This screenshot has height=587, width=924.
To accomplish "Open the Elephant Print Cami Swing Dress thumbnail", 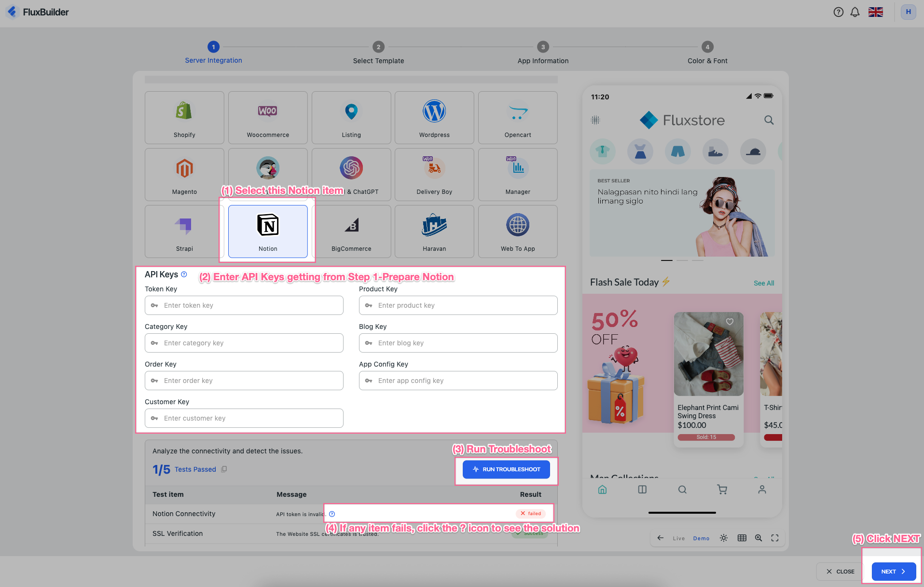I will [708, 354].
